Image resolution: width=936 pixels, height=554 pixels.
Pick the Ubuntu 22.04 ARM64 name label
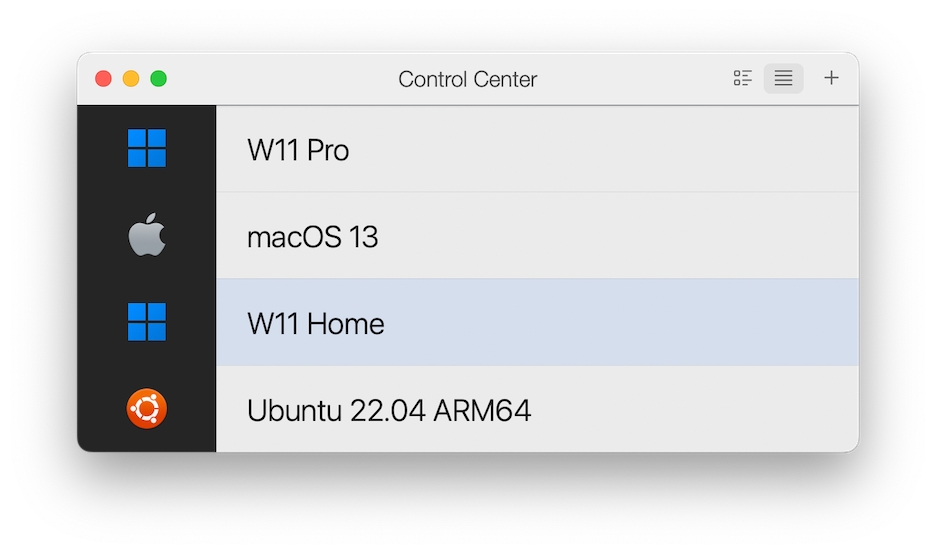(x=389, y=409)
